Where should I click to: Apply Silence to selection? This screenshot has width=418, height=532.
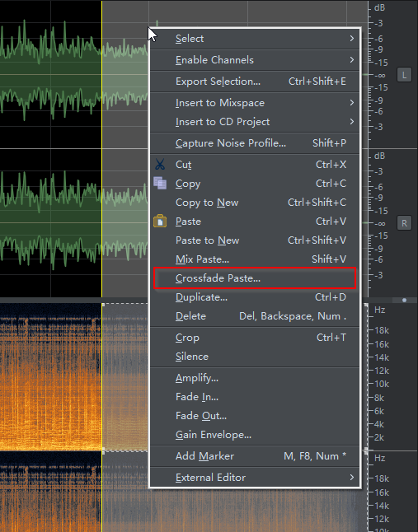click(x=255, y=357)
